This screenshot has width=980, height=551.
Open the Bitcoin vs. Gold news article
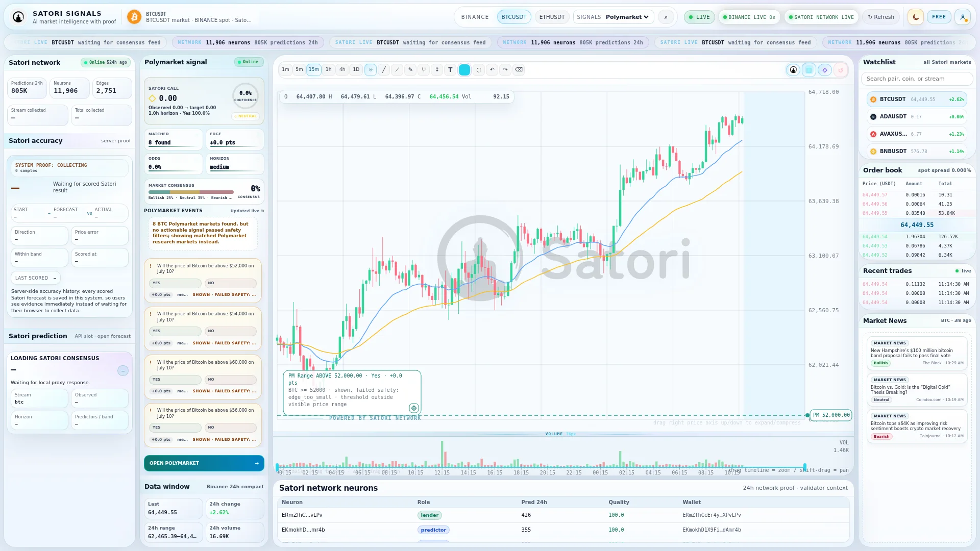coord(917,390)
